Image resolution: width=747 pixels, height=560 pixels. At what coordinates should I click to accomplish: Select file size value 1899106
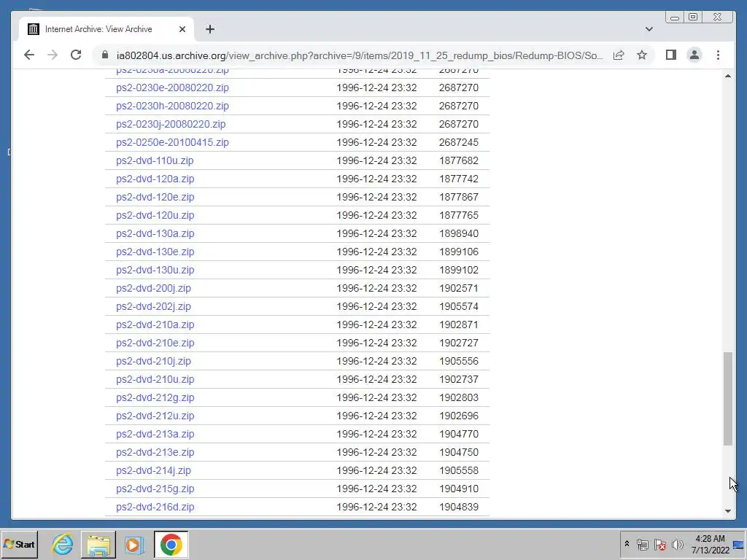click(459, 252)
